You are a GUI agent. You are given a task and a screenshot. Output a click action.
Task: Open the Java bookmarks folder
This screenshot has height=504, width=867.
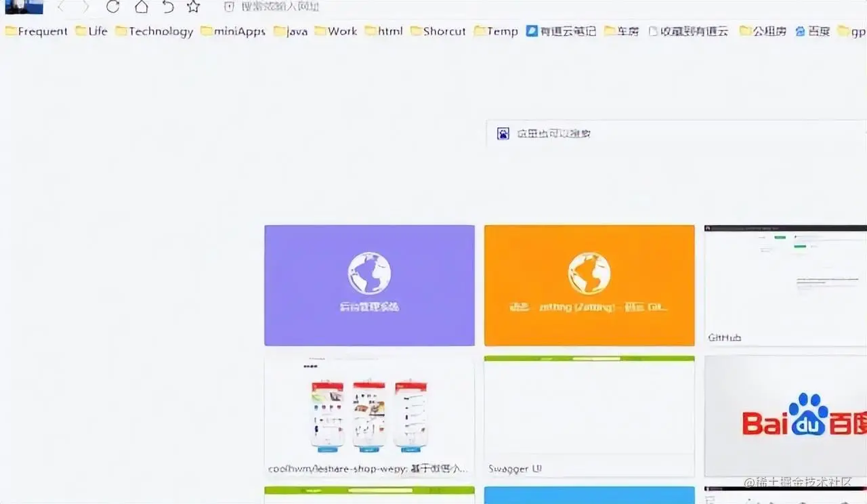tap(291, 31)
